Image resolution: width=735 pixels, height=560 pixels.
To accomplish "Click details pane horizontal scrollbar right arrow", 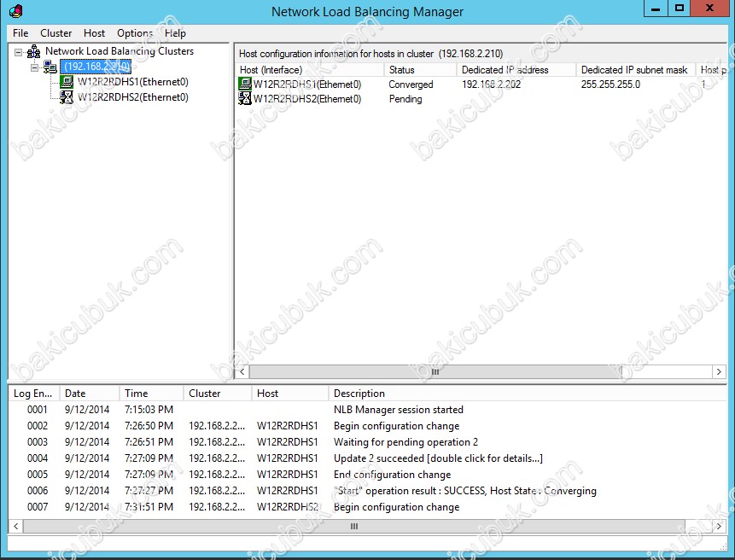I will pyautogui.click(x=719, y=371).
